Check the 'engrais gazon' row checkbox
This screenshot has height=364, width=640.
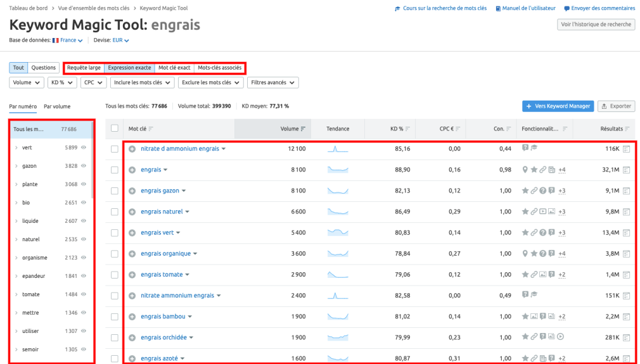point(115,191)
